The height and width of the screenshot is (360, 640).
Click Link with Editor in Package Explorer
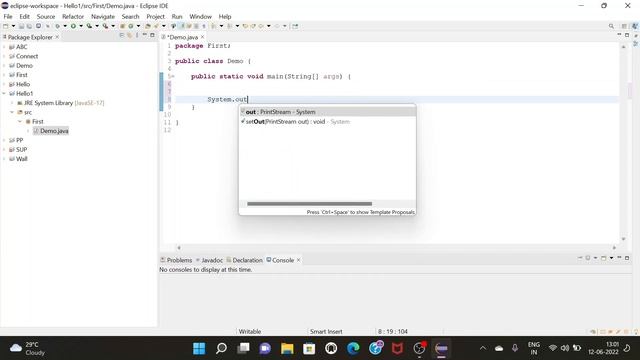[129, 36]
